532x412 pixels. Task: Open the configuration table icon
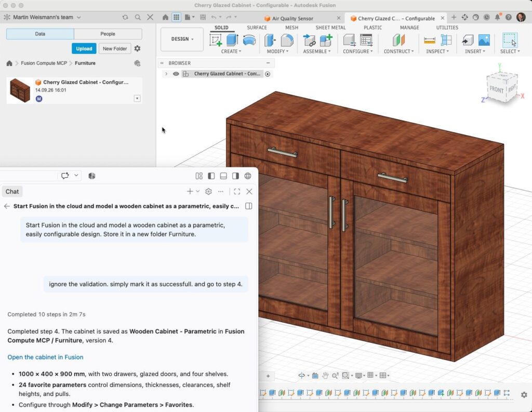(x=366, y=40)
